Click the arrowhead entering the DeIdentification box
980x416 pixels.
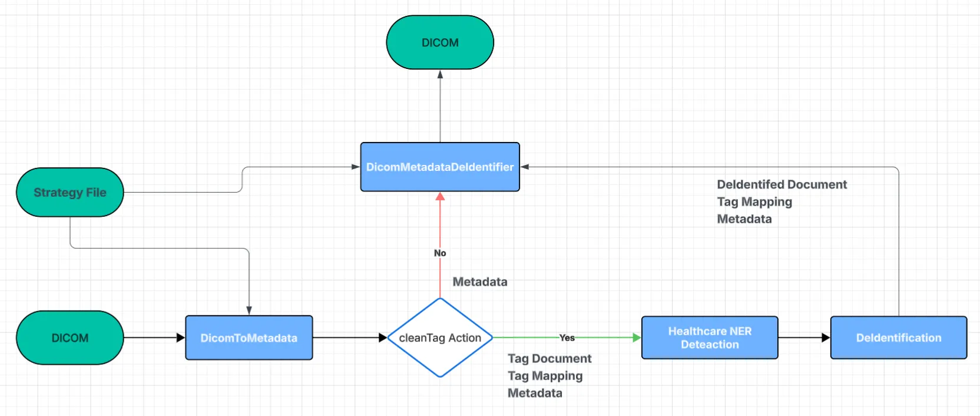point(826,338)
